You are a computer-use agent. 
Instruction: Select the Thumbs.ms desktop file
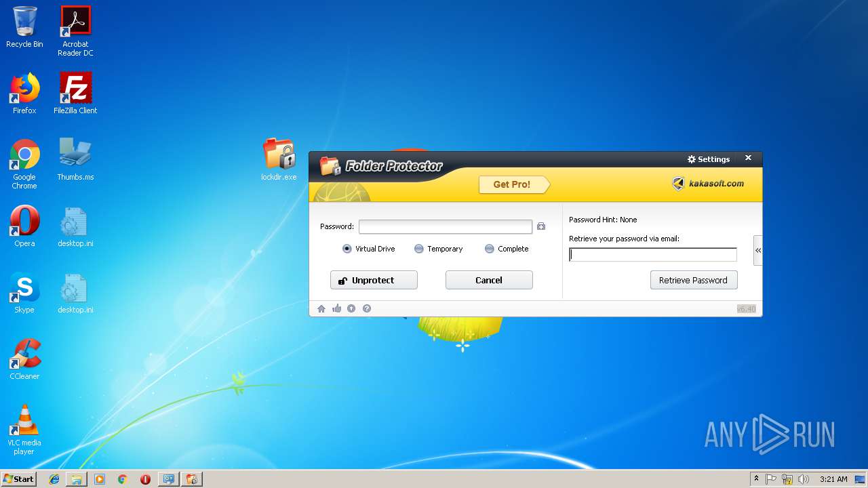(x=75, y=160)
